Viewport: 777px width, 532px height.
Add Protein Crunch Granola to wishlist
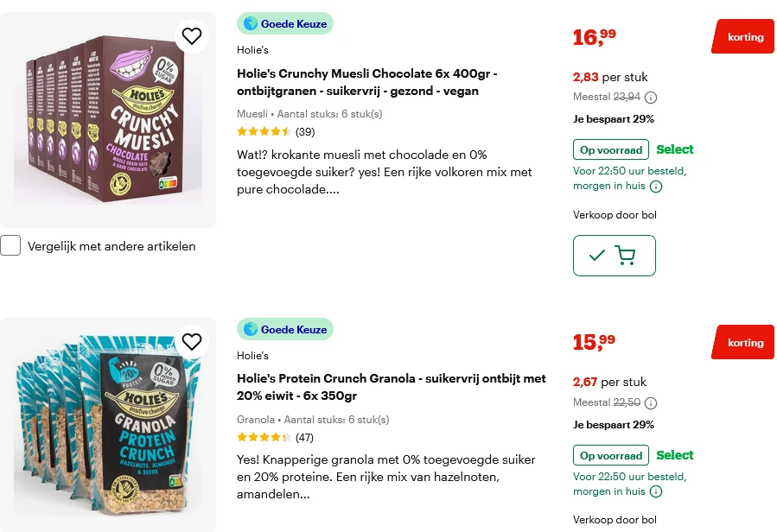point(192,341)
